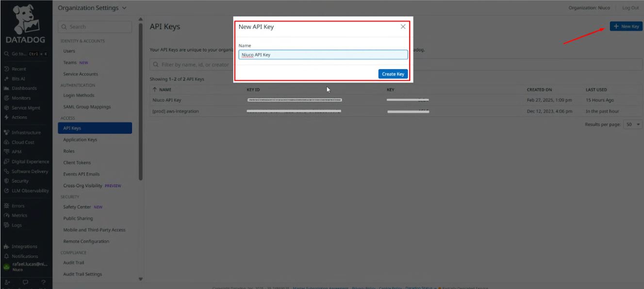This screenshot has width=644, height=289.
Task: Open Teams settings page
Action: coord(70,63)
